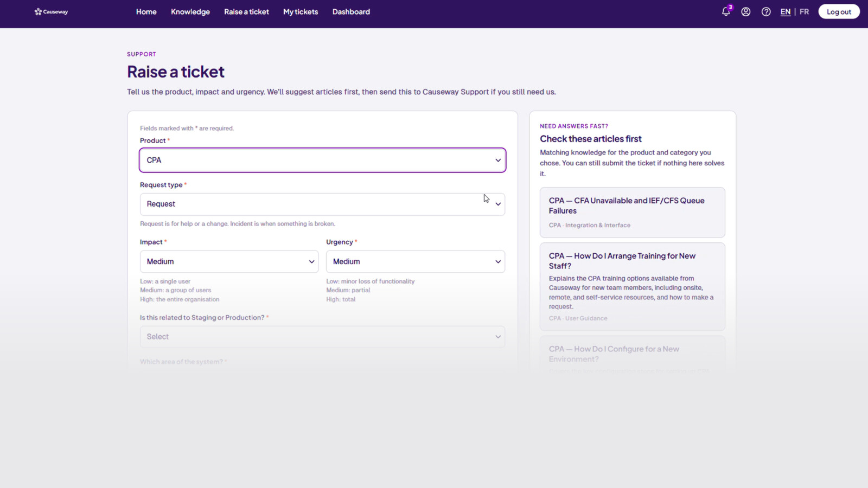Open the Knowledge menu item

tap(190, 11)
